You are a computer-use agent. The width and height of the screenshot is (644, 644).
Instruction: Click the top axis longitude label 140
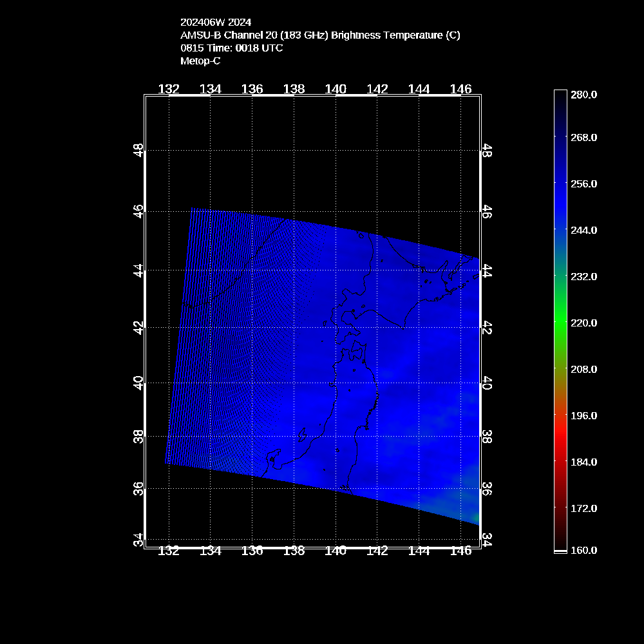(x=336, y=89)
